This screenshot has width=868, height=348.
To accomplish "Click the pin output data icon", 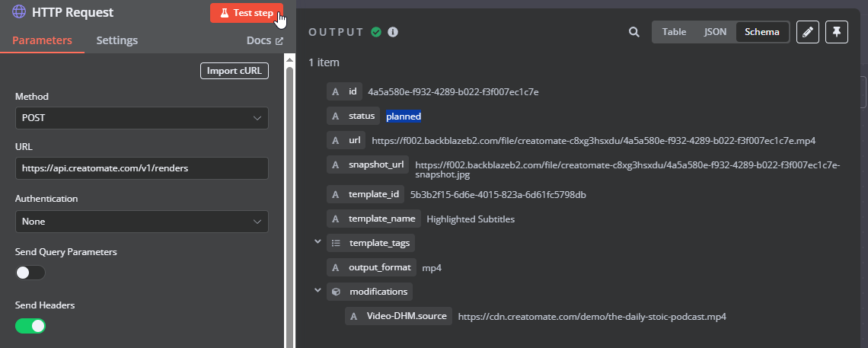I will (x=837, y=32).
